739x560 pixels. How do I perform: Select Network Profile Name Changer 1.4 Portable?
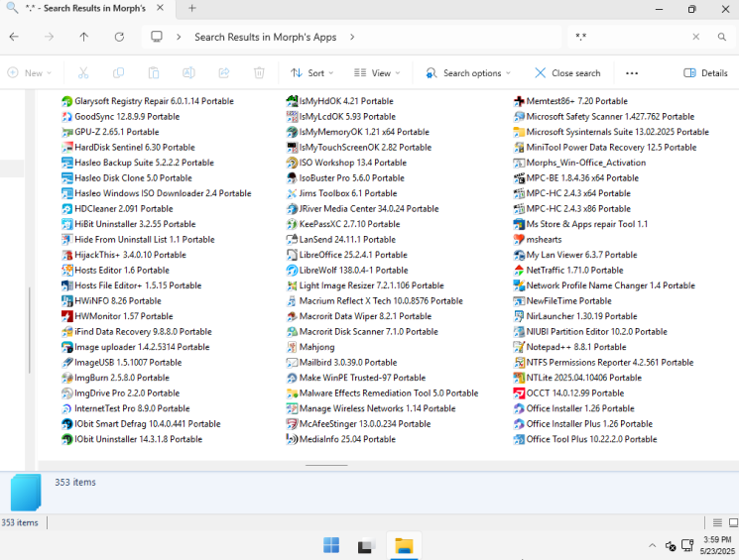605,285
